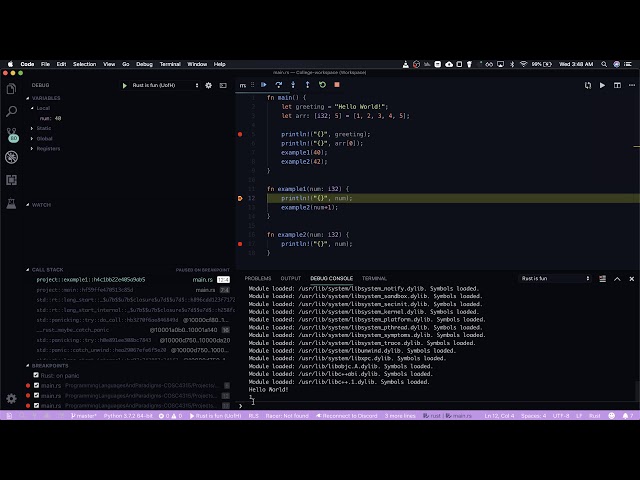Disable the main.rs line 12 breakpoint checkbox

tap(36, 395)
